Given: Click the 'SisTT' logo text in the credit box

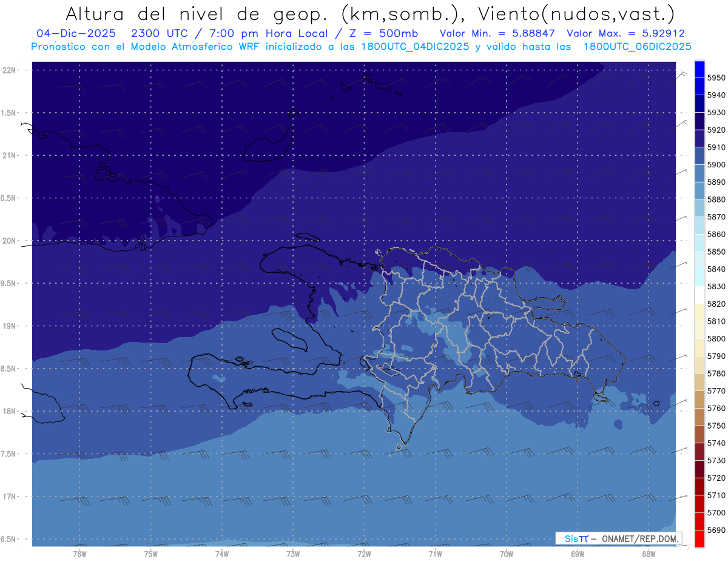Looking at the screenshot, I should click(x=576, y=538).
